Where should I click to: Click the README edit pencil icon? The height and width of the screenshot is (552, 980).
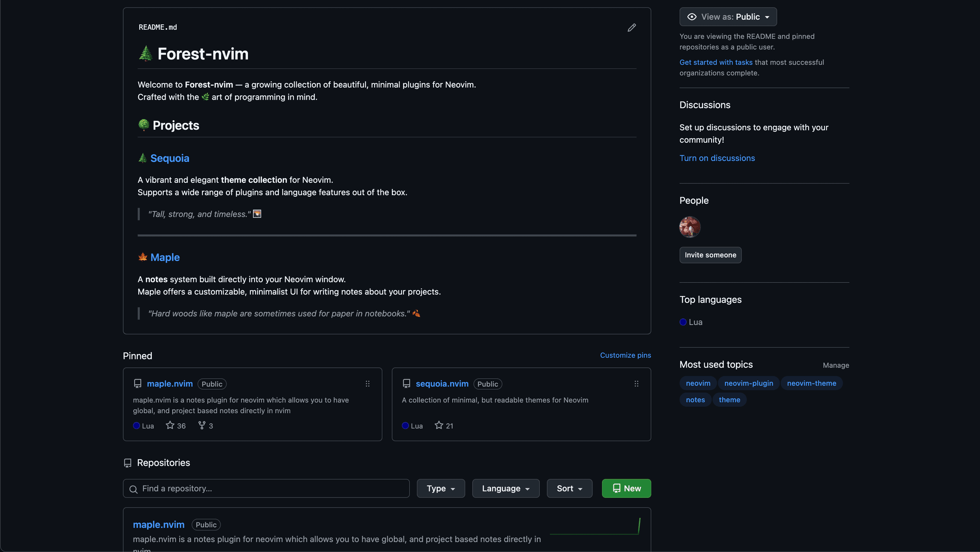tap(632, 28)
